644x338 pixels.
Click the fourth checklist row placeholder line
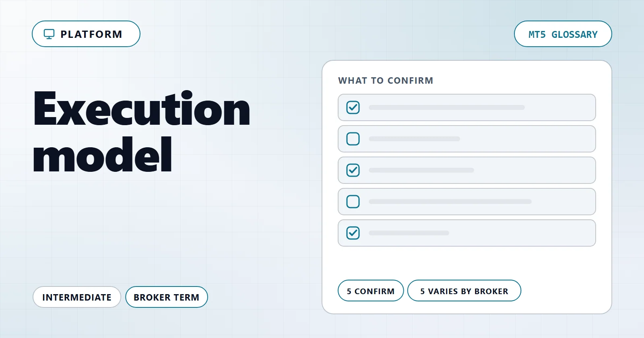point(450,202)
